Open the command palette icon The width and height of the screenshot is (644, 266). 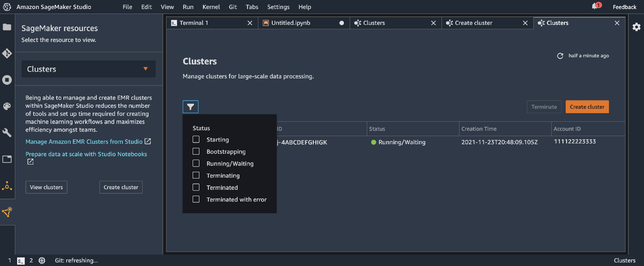click(x=7, y=106)
